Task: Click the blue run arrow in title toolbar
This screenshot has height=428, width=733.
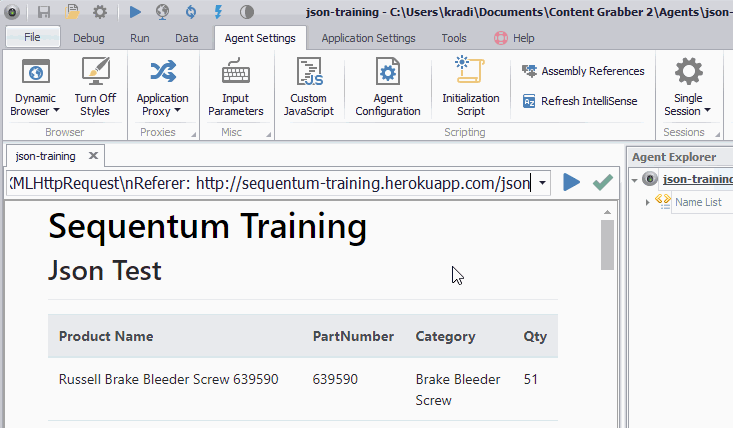Action: 135,12
